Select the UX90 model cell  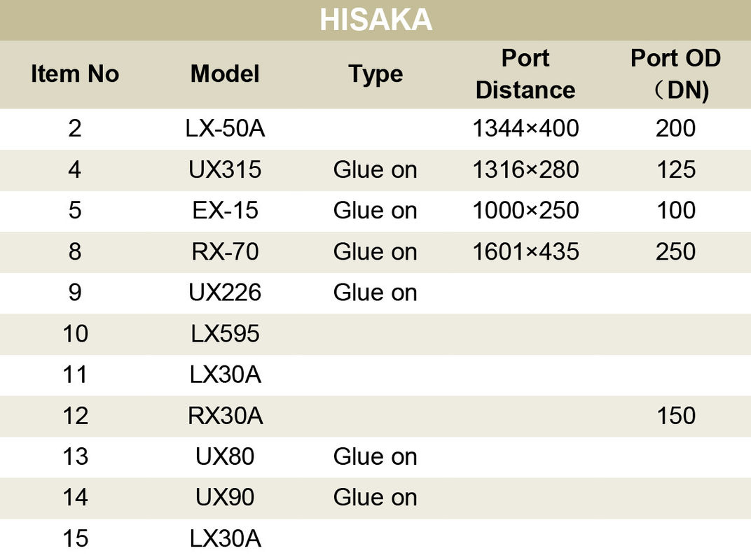click(x=225, y=498)
